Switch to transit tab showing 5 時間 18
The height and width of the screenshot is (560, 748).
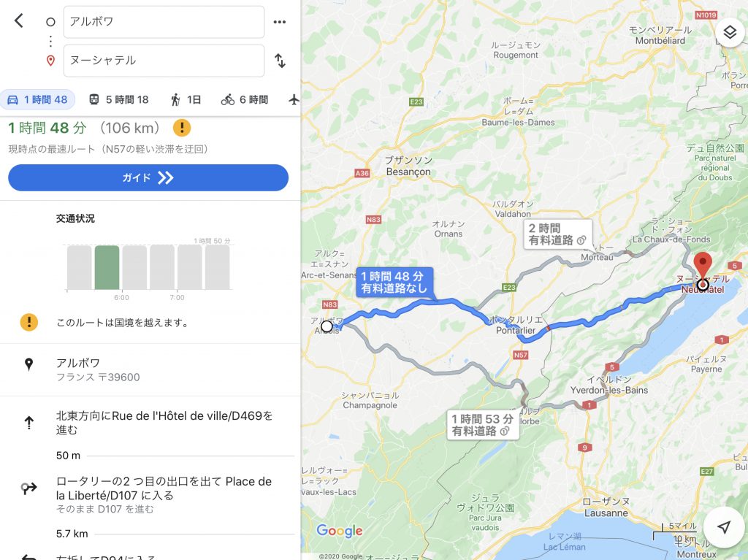tap(119, 100)
